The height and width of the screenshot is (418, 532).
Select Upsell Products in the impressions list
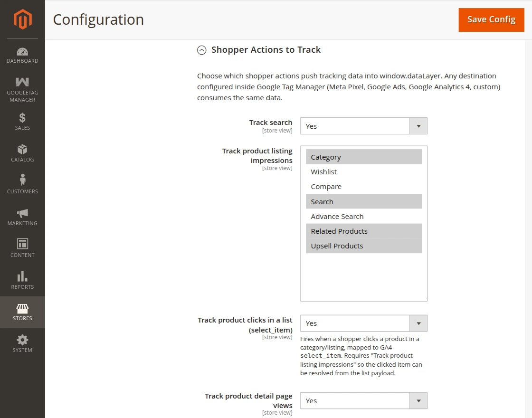(364, 246)
